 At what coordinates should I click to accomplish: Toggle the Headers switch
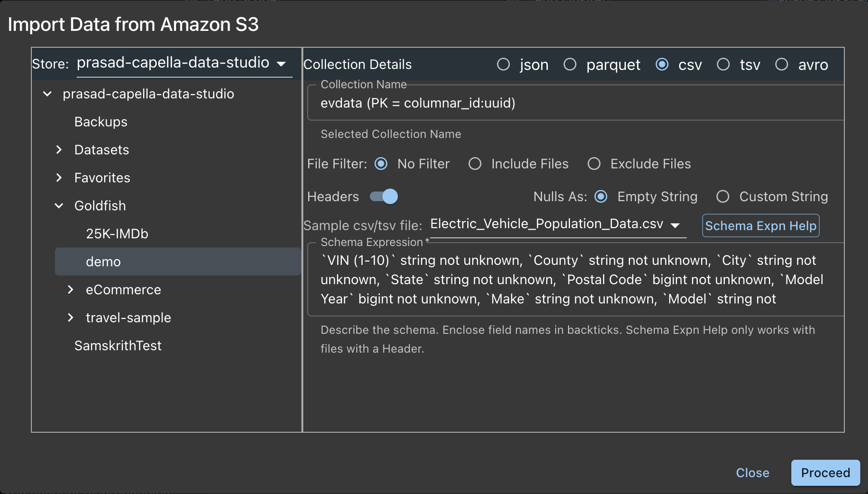[384, 196]
